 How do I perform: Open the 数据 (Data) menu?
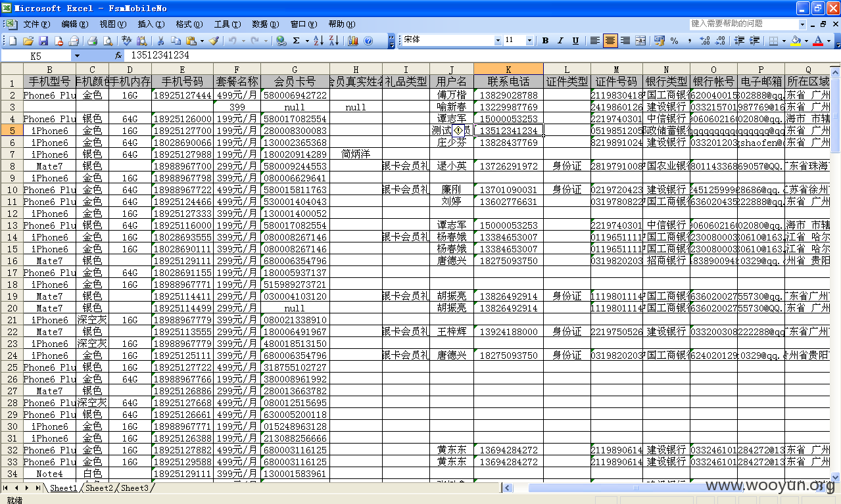tap(265, 24)
